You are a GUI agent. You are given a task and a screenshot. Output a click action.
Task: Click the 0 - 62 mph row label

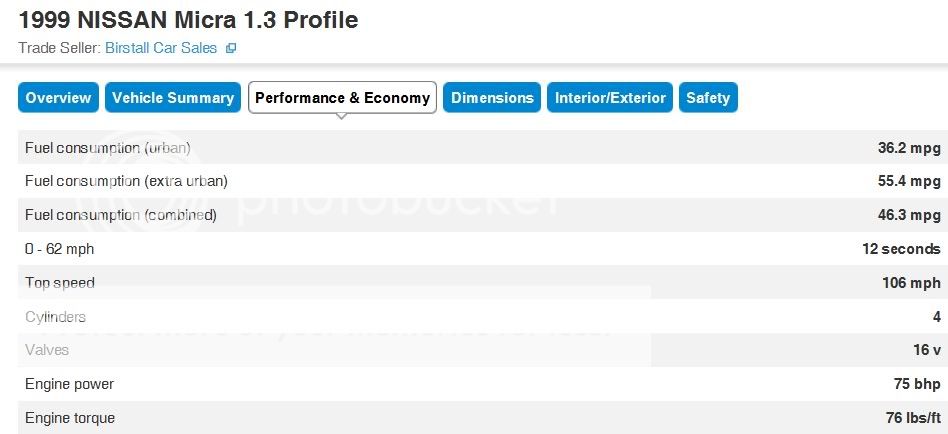(x=59, y=248)
